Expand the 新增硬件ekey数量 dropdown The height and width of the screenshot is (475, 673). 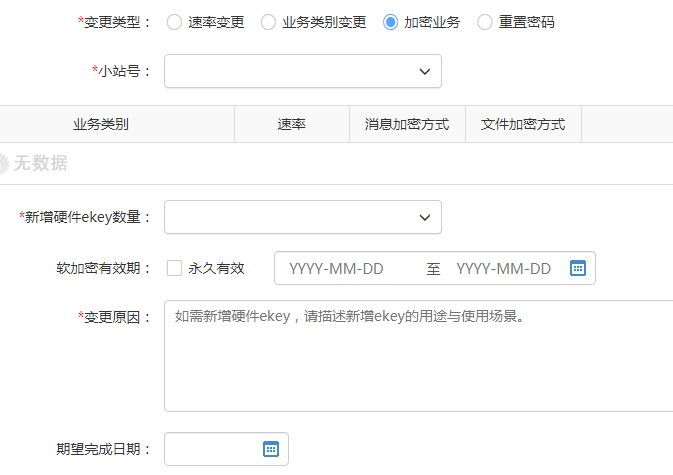pyautogui.click(x=303, y=217)
